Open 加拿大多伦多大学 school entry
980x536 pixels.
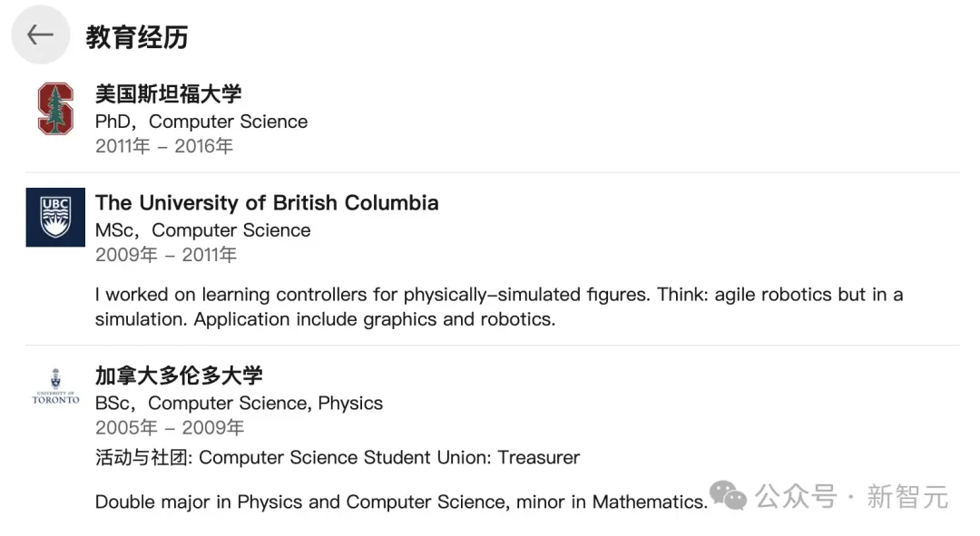click(x=179, y=375)
